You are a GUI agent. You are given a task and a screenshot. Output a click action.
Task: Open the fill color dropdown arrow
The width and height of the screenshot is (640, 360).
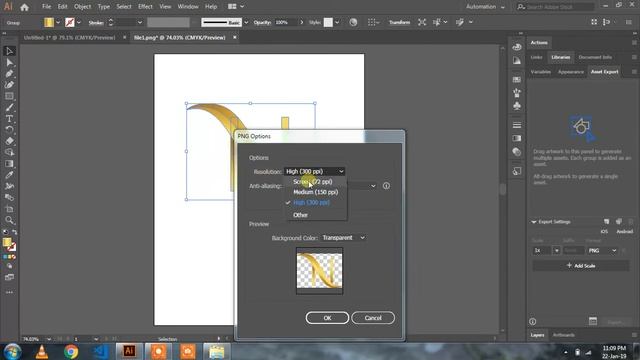pos(58,22)
